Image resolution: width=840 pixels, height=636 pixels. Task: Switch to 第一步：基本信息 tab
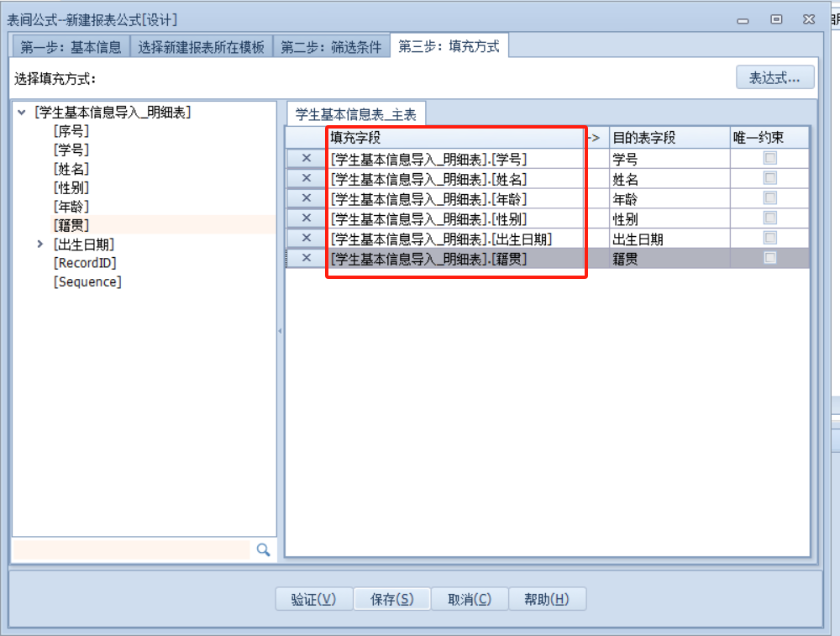point(71,47)
